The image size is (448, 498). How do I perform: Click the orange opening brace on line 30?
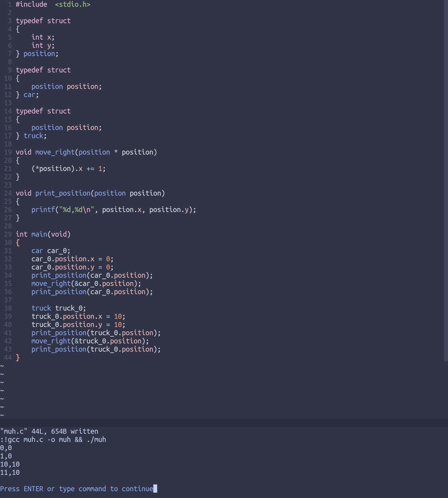point(18,242)
